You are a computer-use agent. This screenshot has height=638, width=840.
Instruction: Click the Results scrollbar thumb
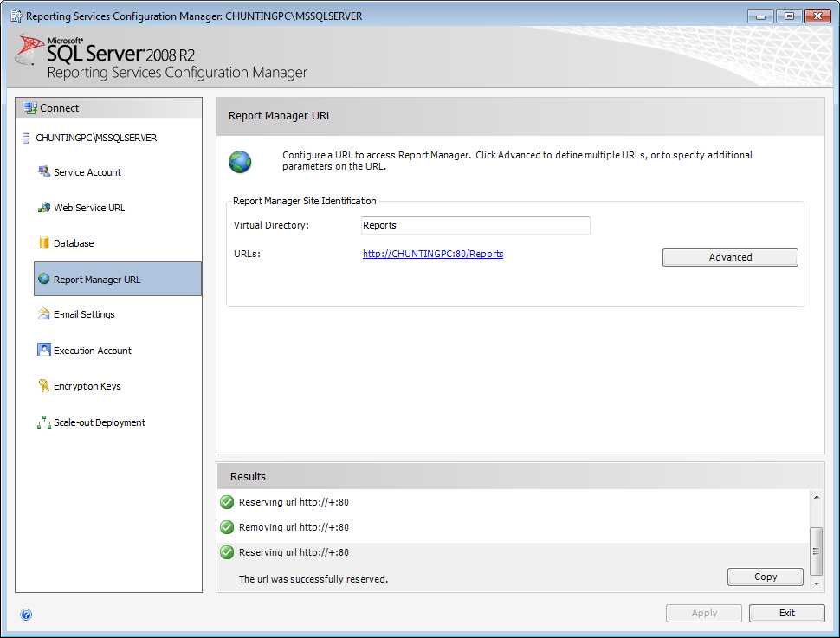(x=817, y=551)
